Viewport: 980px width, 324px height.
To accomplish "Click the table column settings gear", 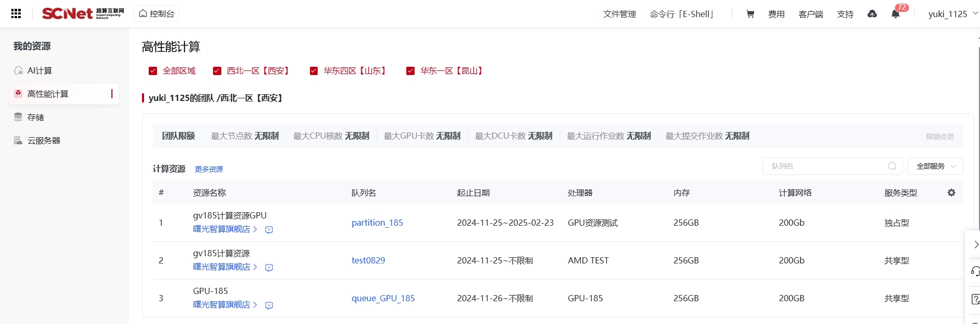I will coord(951,193).
